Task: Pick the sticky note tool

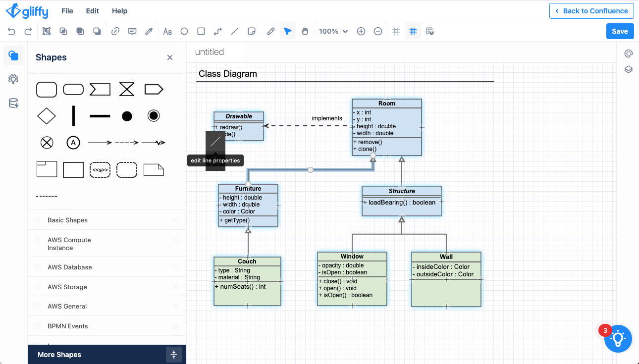Action: 252,31
